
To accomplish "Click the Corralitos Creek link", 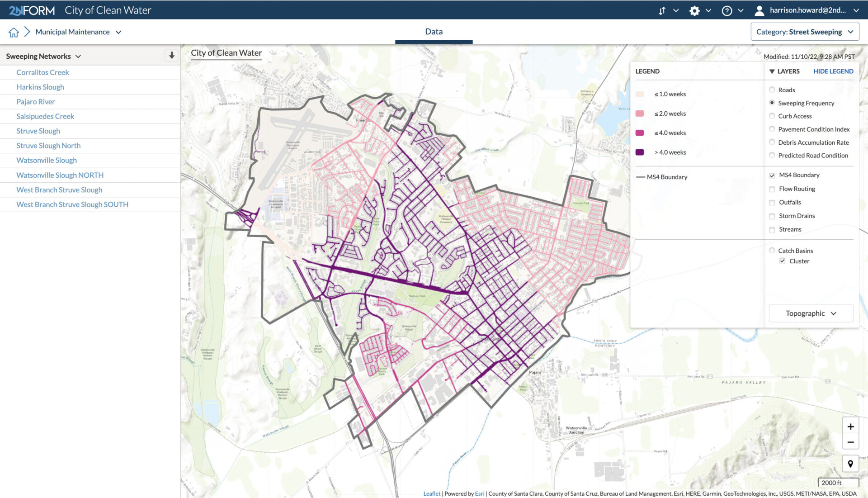I will [43, 71].
